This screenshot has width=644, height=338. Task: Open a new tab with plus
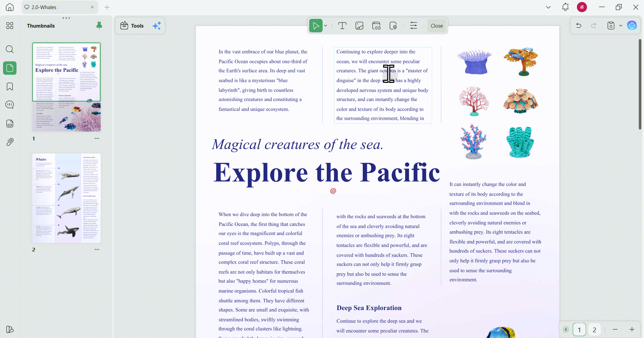[107, 7]
